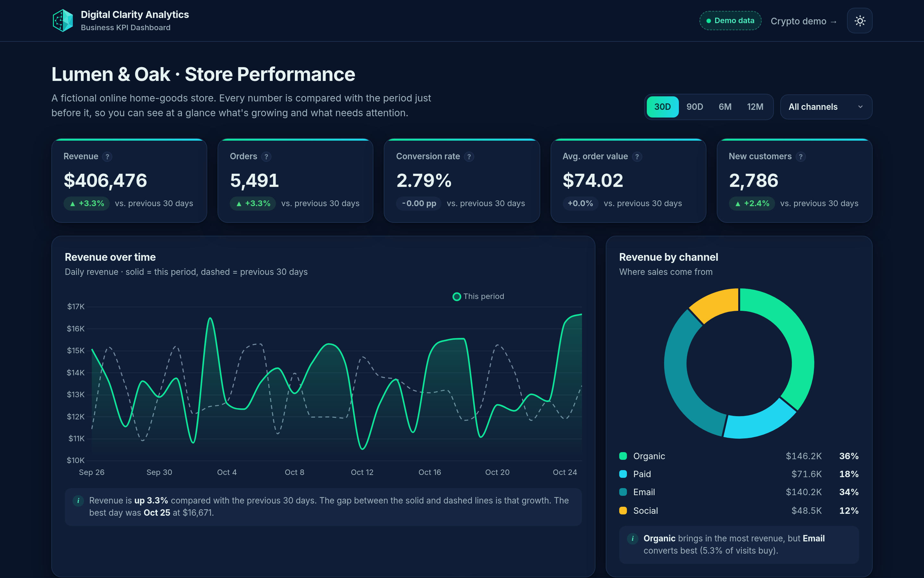Click Email teal legend swatch

[623, 492]
